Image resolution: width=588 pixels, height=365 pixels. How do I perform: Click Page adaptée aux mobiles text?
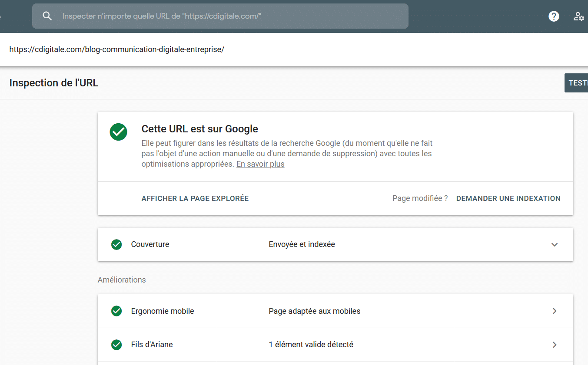click(x=315, y=311)
